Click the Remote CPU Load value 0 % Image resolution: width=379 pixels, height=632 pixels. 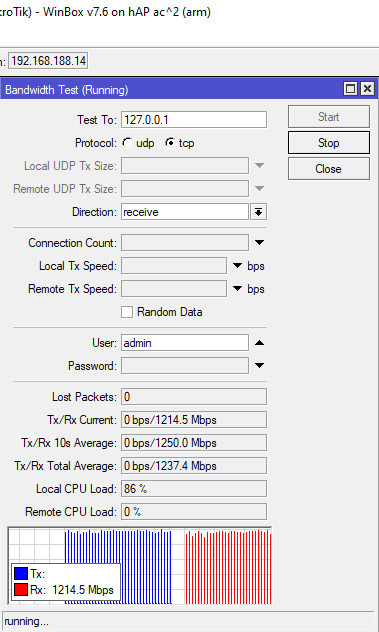pos(194,512)
